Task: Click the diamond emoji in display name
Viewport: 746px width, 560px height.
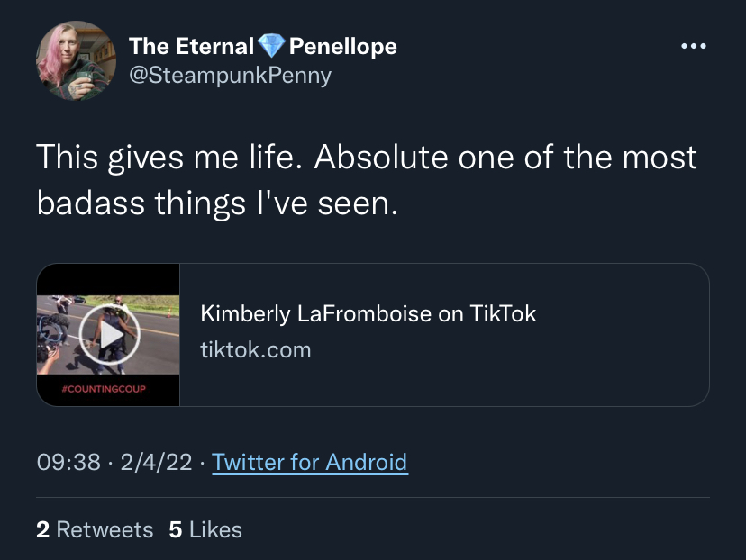Action: [271, 46]
